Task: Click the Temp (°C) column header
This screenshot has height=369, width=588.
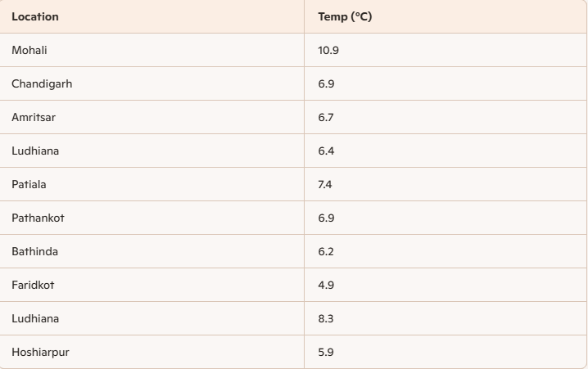Action: [446, 16]
